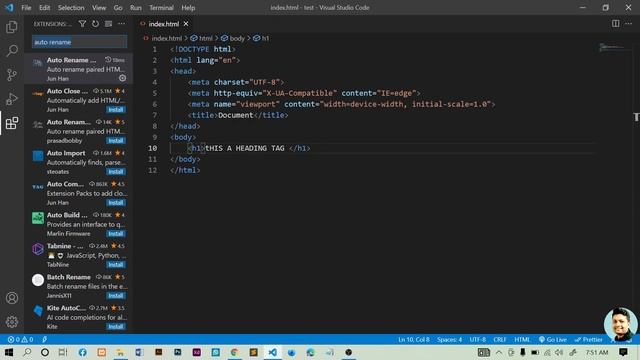Click line number 7 in gutter

(x=155, y=115)
